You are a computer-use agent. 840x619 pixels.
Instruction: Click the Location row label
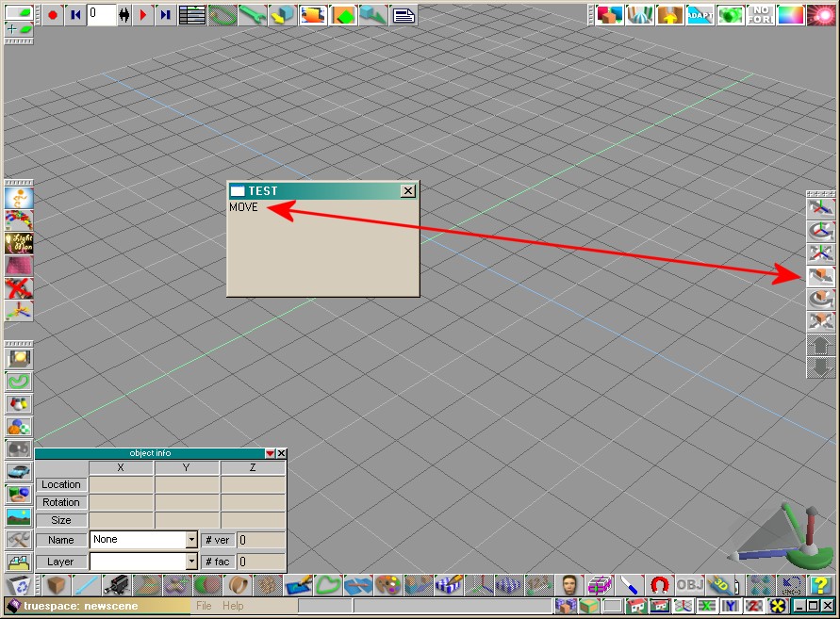click(61, 484)
